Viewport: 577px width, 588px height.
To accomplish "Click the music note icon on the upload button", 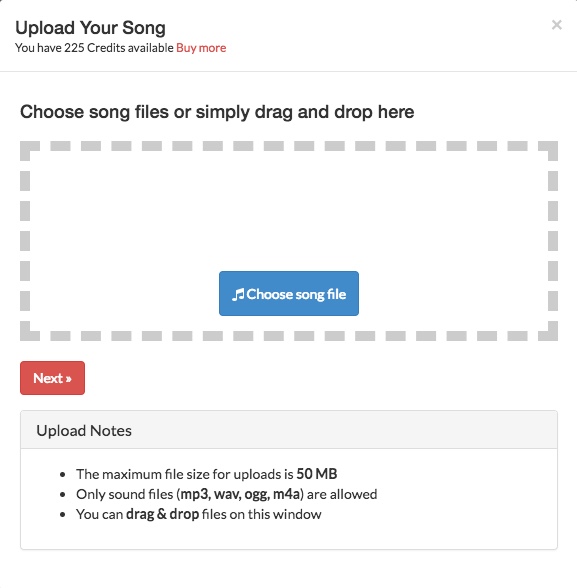I will click(238, 294).
